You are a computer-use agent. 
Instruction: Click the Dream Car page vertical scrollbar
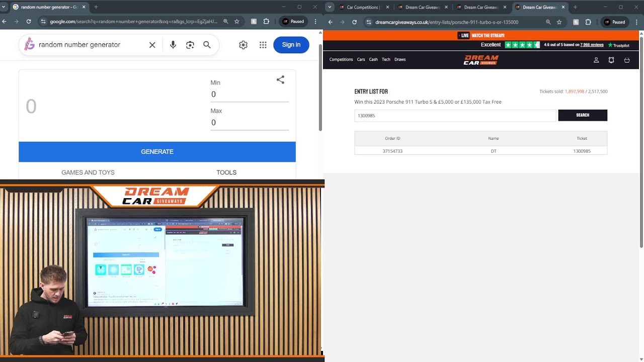(x=641, y=141)
